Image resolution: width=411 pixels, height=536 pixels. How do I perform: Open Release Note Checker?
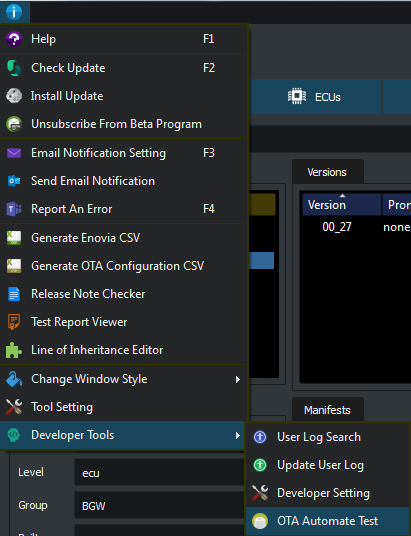(123, 294)
